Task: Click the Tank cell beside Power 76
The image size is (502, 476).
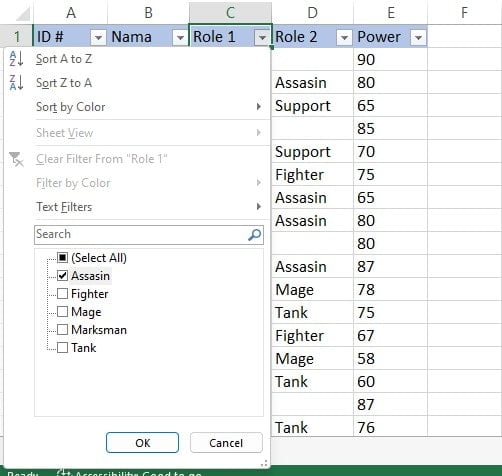Action: [313, 427]
